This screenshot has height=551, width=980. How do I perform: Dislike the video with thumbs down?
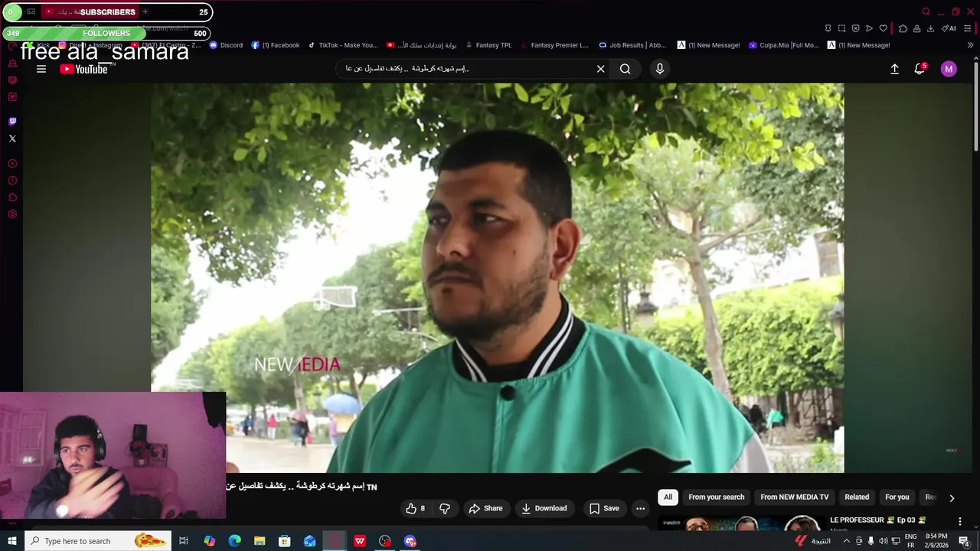445,508
